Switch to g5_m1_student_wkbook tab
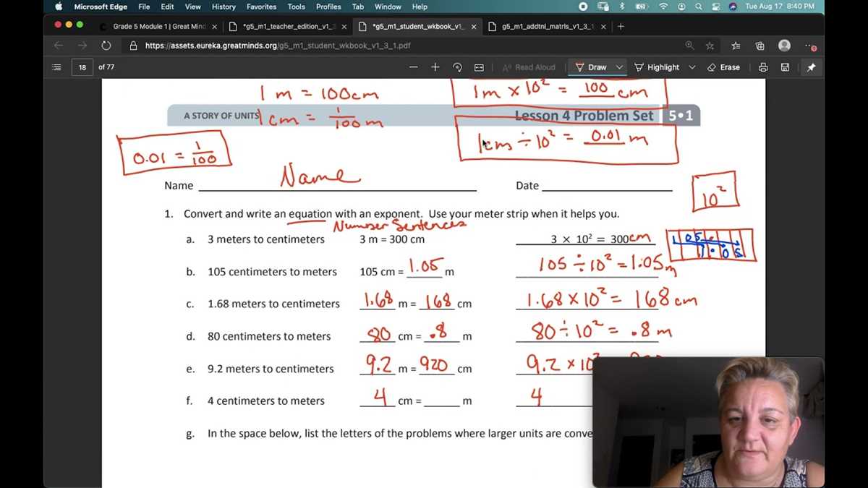Screen dimensions: 868x488 point(416,27)
